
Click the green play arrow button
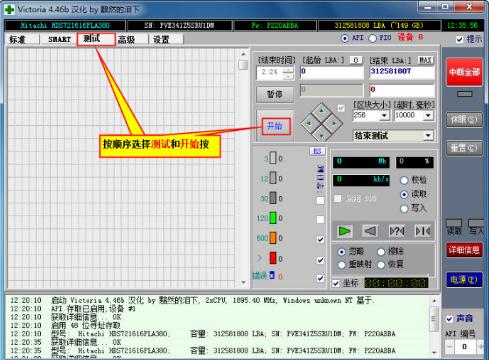[x=344, y=231]
